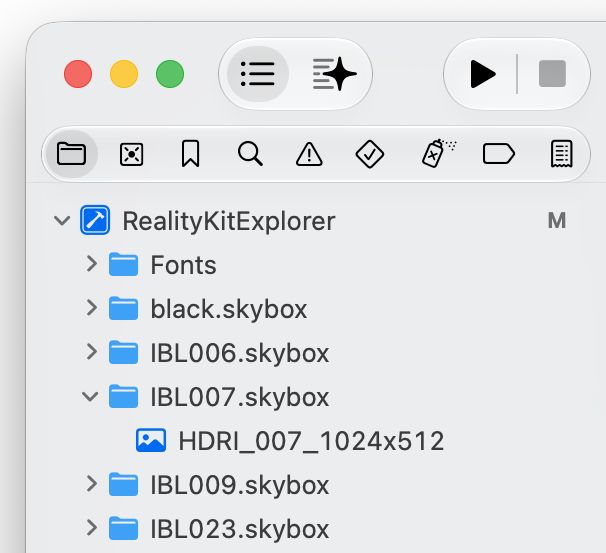The height and width of the screenshot is (553, 606).
Task: Open the Test navigator checkmark diamond
Action: coord(369,154)
